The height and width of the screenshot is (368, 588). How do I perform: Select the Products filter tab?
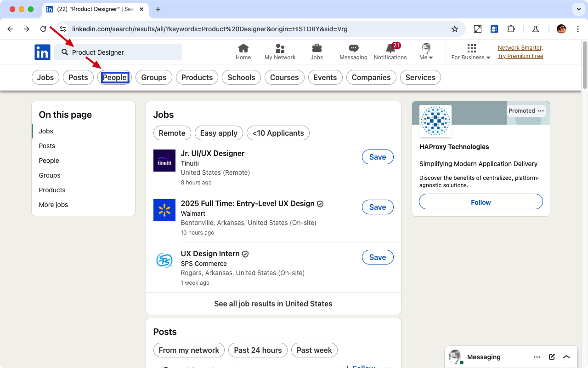[x=197, y=77]
